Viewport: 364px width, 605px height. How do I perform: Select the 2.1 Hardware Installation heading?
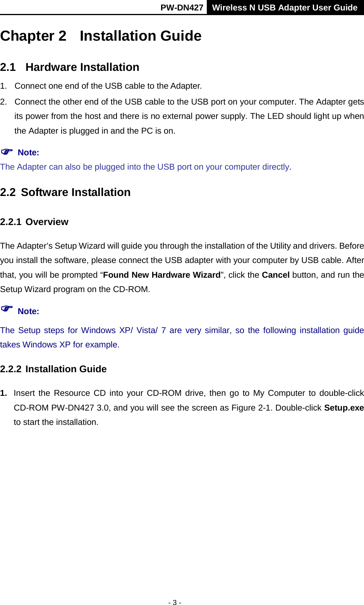coord(70,67)
